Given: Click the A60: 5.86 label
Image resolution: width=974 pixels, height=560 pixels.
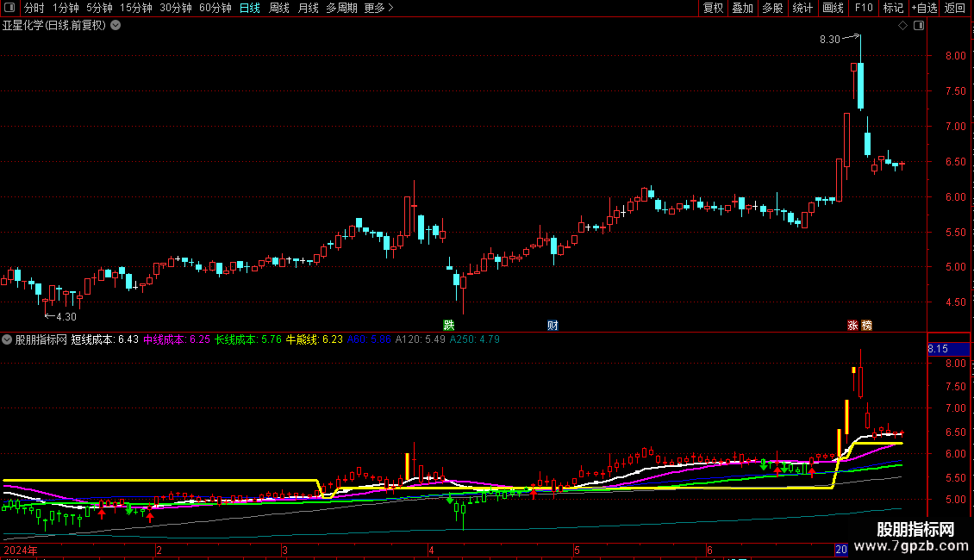Looking at the screenshot, I should click(x=369, y=339).
